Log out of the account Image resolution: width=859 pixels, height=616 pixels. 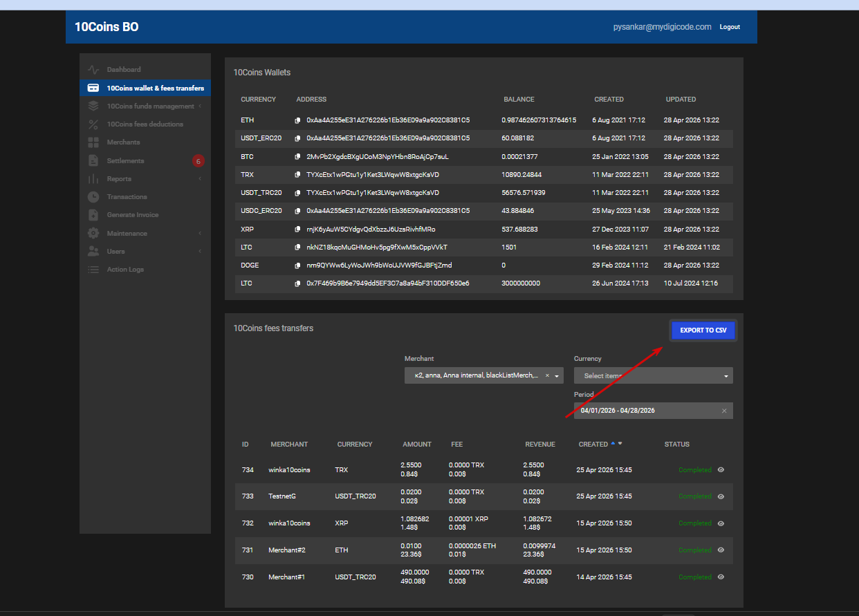(729, 27)
